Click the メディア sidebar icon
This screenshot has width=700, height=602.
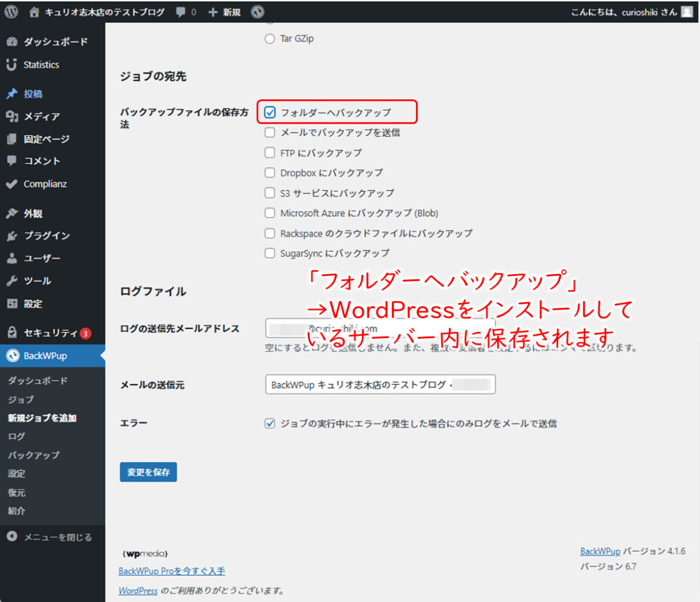(x=12, y=116)
